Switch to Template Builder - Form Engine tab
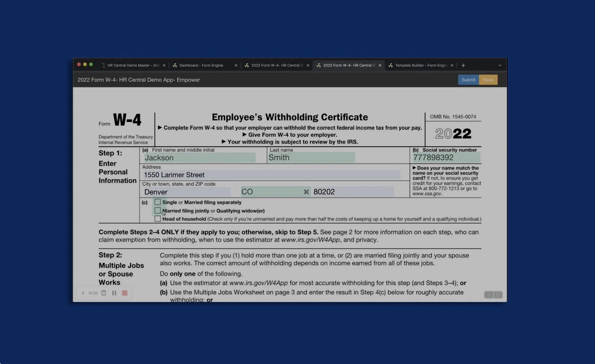595x364 pixels. click(x=420, y=65)
